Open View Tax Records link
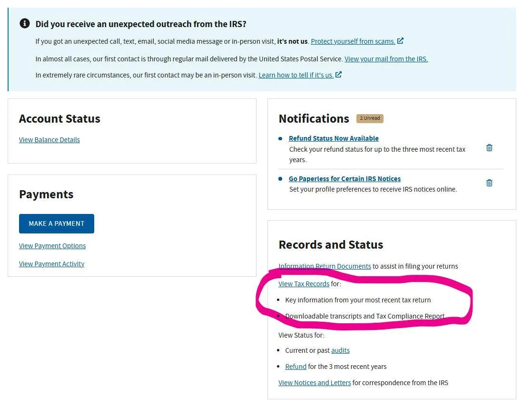 point(304,284)
